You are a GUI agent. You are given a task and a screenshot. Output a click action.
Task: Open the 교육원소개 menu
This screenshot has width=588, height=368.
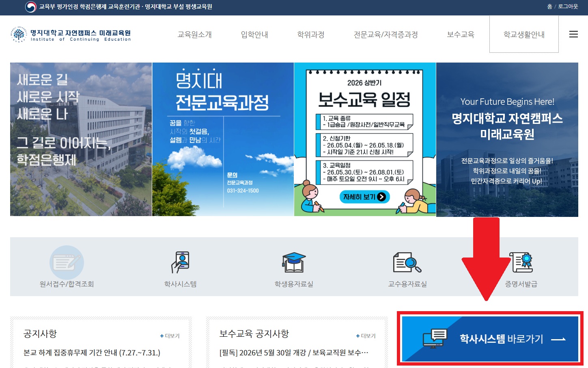195,35
